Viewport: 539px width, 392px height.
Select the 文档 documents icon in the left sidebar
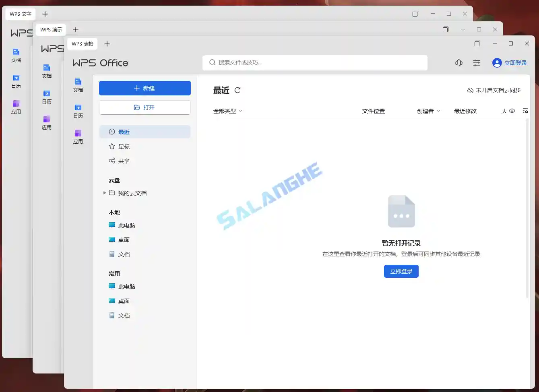click(78, 85)
